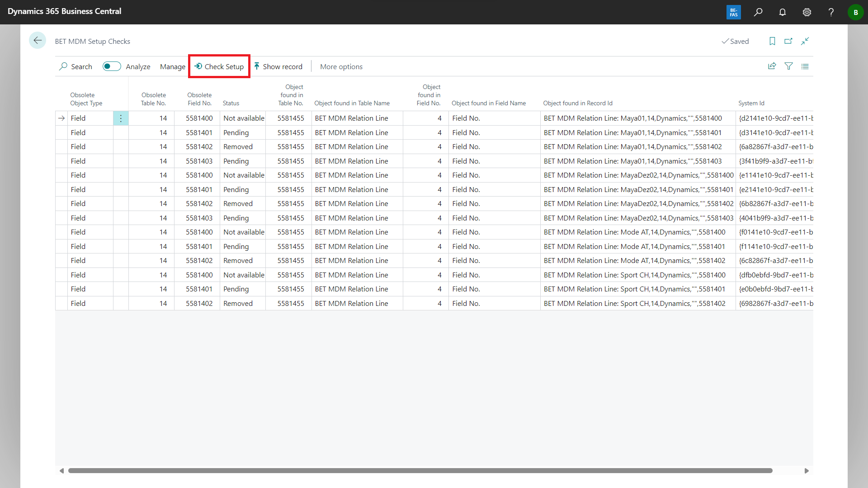Switch list layout view icon

click(x=805, y=66)
